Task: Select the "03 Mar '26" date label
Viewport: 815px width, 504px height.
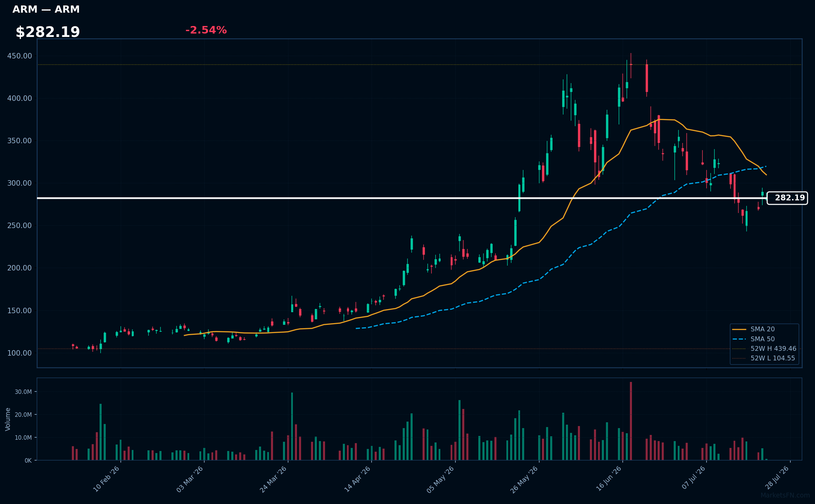Action: pos(190,479)
